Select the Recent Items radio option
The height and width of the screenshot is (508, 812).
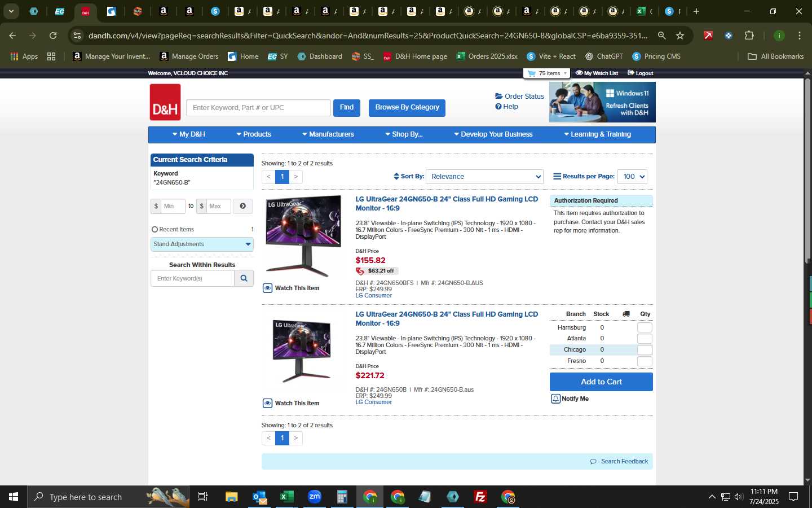[x=155, y=230]
